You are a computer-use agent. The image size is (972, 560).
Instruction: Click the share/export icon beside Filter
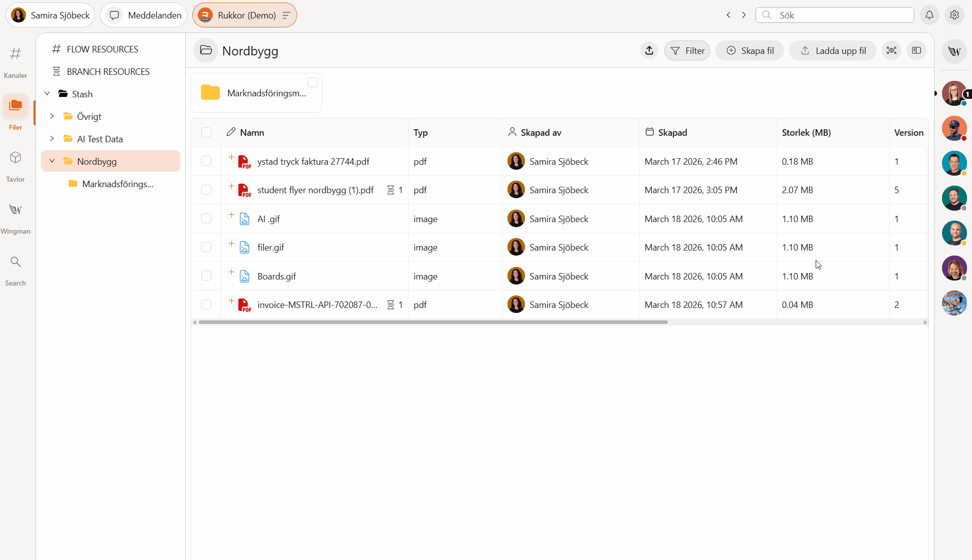click(x=649, y=50)
